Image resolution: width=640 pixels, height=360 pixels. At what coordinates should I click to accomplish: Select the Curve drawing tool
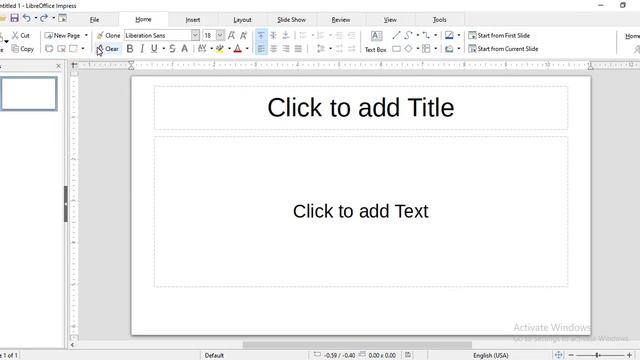pyautogui.click(x=408, y=36)
